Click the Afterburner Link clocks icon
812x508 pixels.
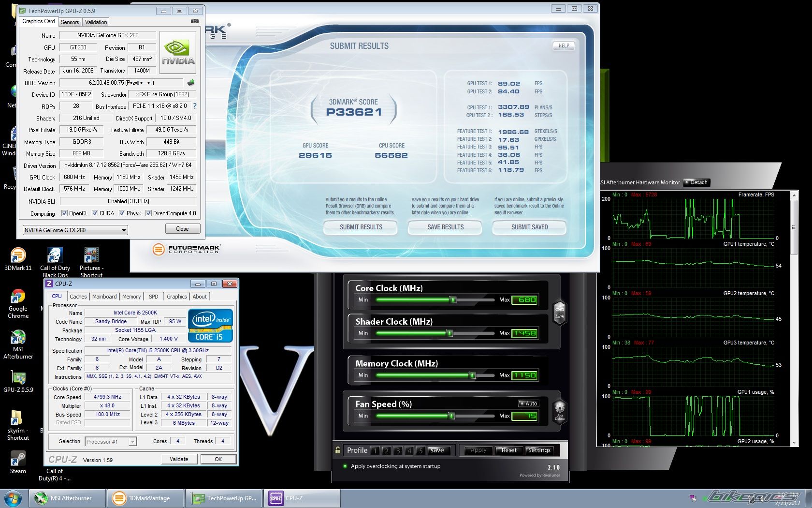pos(559,312)
